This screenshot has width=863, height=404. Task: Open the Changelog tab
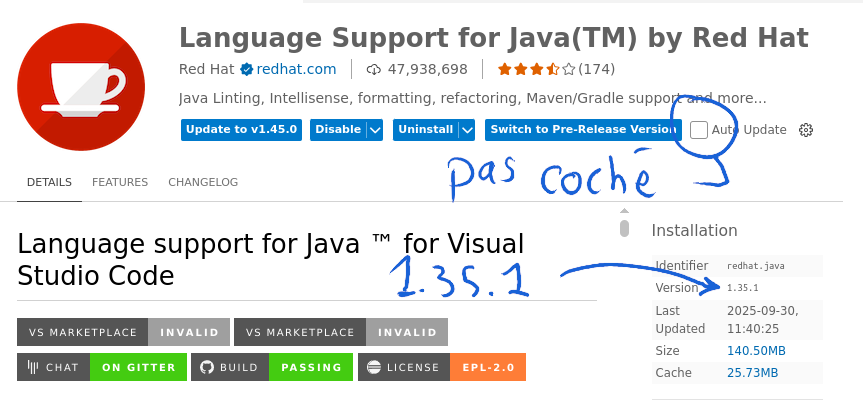pyautogui.click(x=203, y=182)
